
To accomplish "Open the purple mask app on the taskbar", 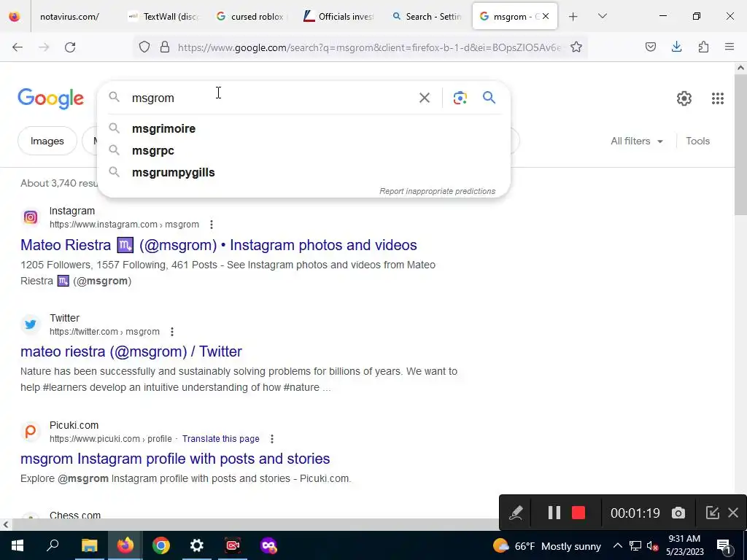I will [x=268, y=545].
